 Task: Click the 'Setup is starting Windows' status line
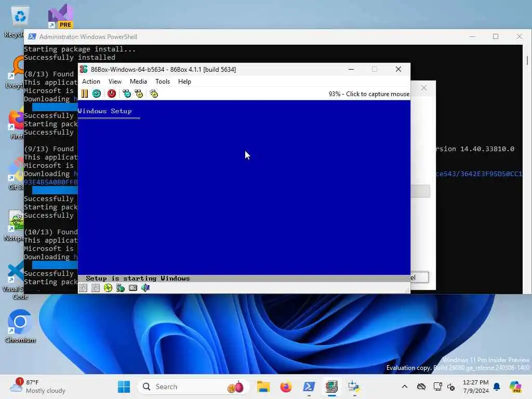tap(137, 278)
